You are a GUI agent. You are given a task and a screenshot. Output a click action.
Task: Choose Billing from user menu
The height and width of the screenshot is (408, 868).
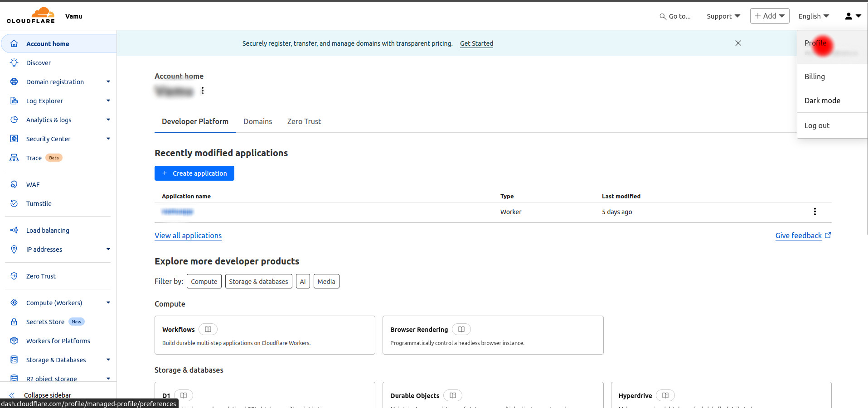(832, 77)
